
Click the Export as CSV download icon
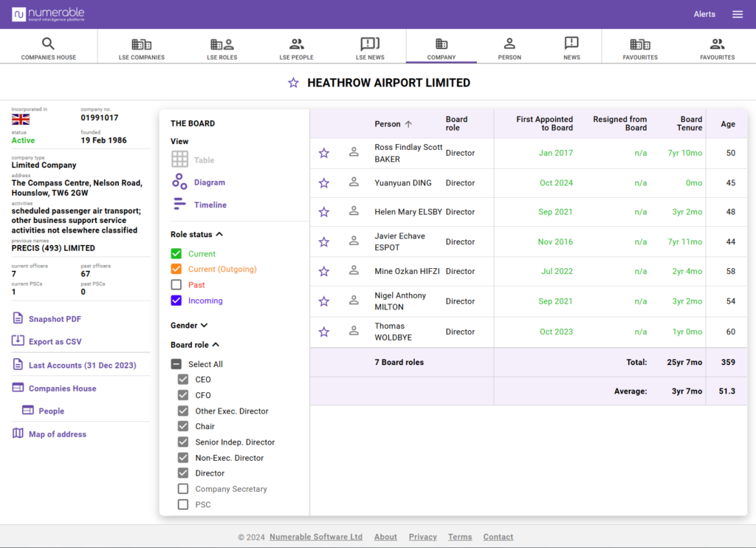(18, 340)
